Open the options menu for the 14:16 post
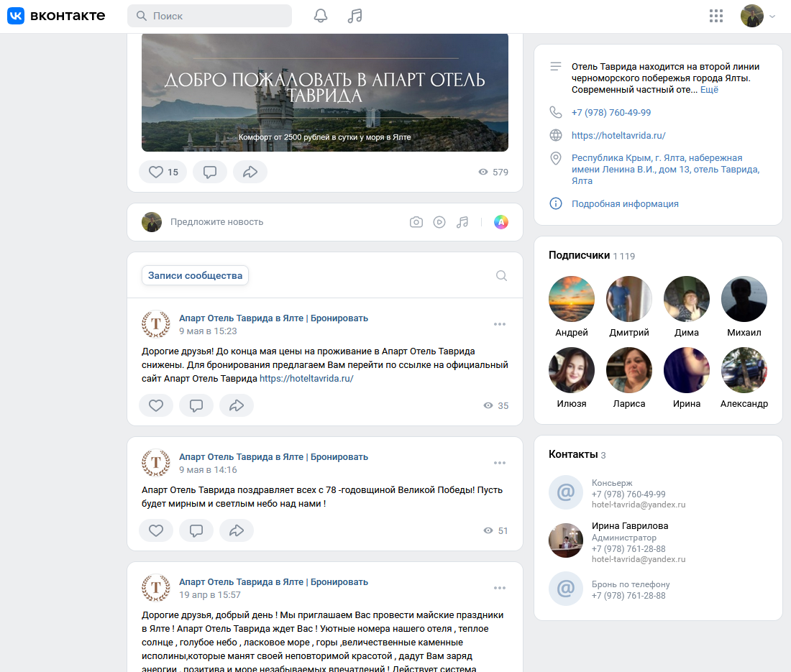This screenshot has width=791, height=672. coord(500,463)
